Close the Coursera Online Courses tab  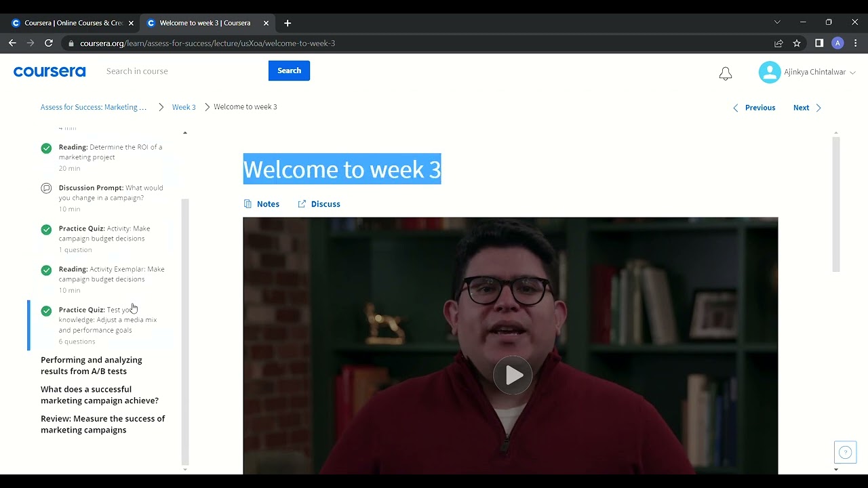click(131, 23)
